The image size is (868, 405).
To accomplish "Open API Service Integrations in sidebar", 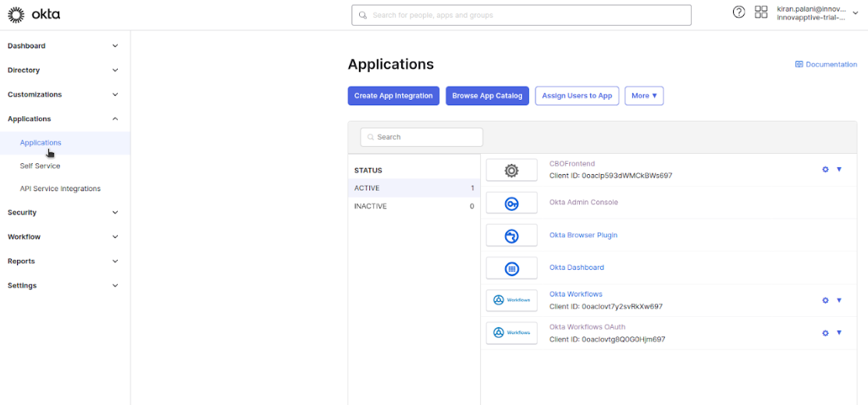I will 60,189.
